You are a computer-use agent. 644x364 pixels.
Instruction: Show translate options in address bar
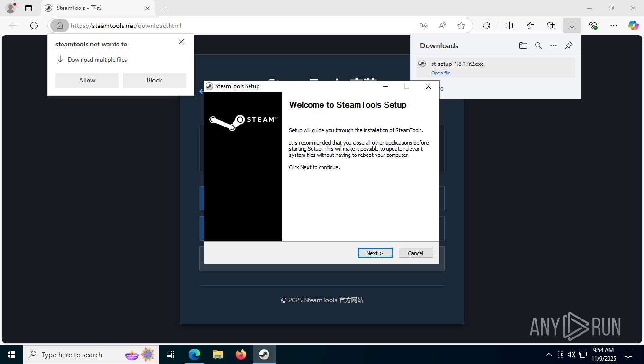[x=423, y=26]
